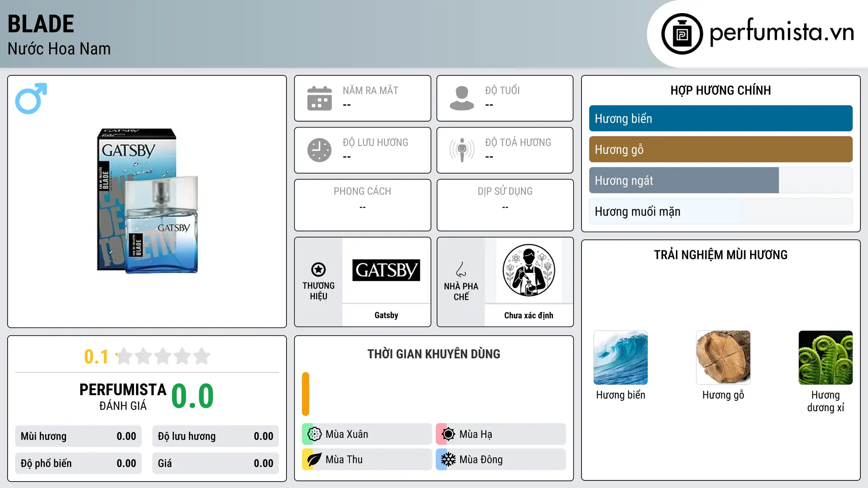868x488 pixels.
Task: Click the Gatsby brand name under the logo
Action: coord(386,315)
